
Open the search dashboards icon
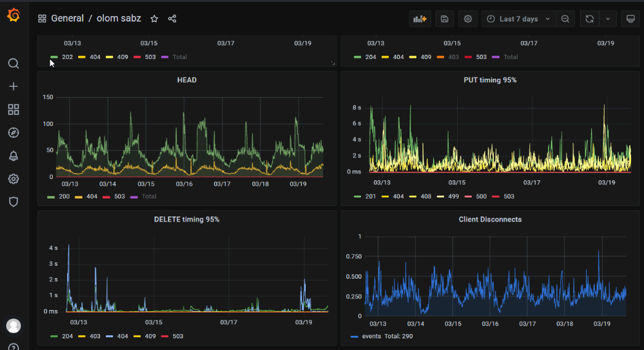(x=14, y=64)
